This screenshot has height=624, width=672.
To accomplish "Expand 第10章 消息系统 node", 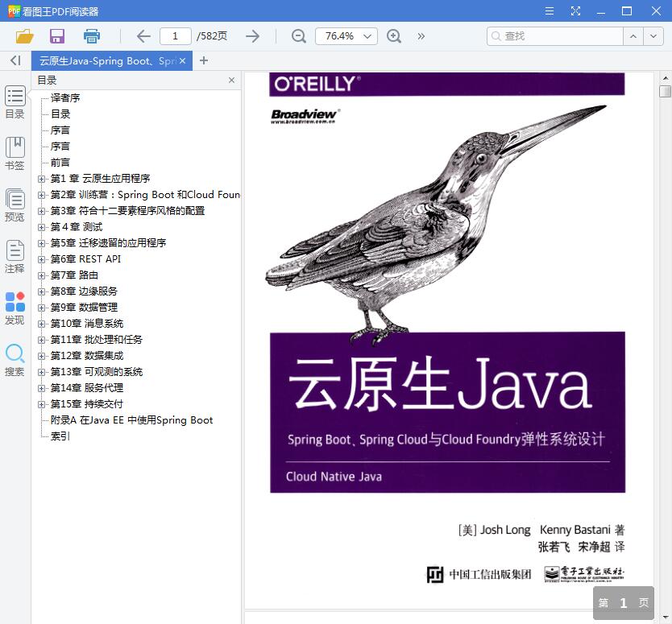I will pos(42,324).
